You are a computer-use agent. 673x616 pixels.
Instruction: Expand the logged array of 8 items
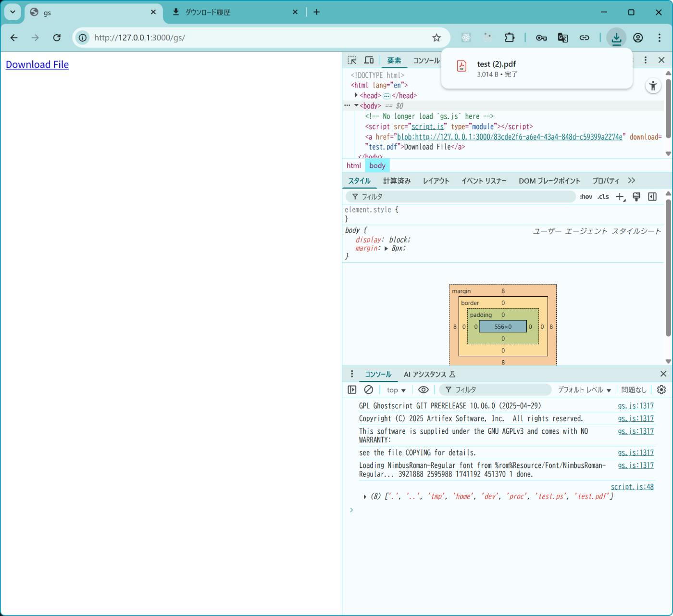coord(365,497)
